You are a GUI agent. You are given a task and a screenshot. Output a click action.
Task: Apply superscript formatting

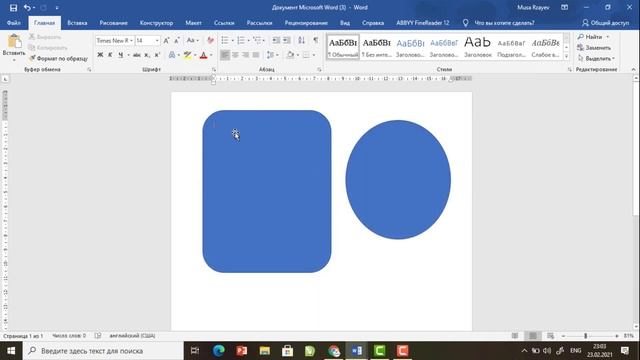(x=157, y=55)
